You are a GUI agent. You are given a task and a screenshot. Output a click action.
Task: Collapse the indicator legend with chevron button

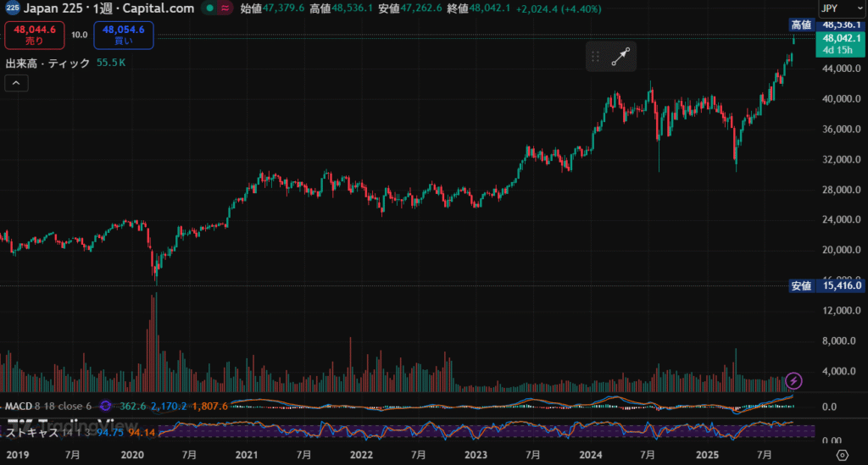click(16, 82)
